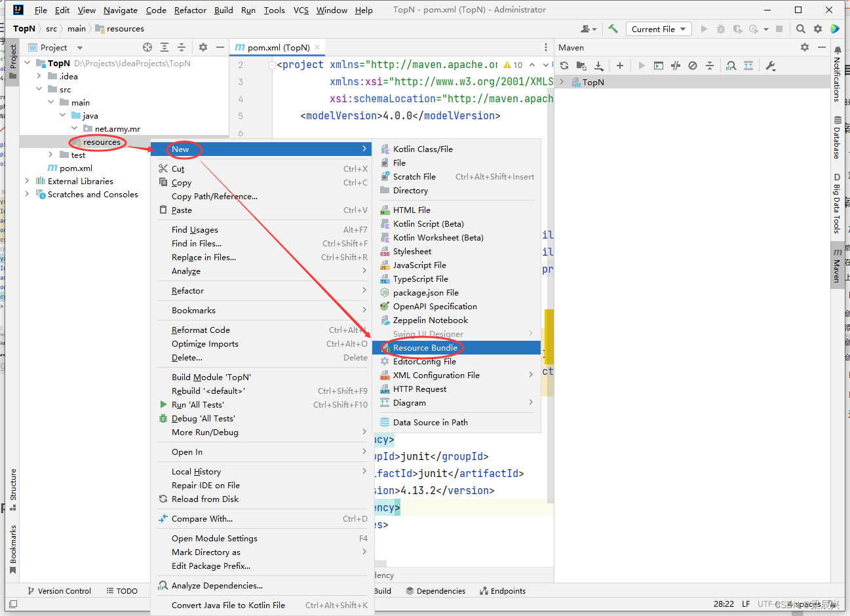Open the Database side panel

pyautogui.click(x=838, y=138)
